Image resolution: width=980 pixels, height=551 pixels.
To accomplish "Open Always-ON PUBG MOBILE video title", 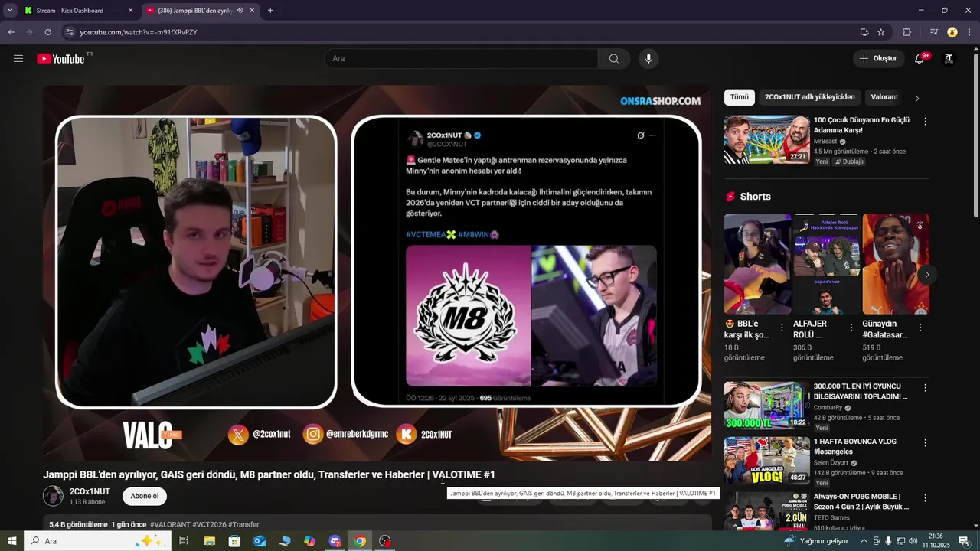I will pyautogui.click(x=861, y=502).
